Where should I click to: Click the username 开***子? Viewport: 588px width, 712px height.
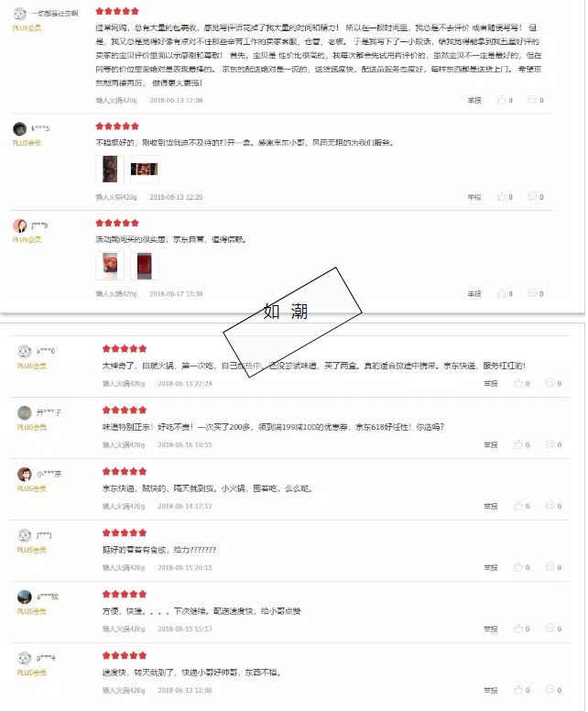49,412
